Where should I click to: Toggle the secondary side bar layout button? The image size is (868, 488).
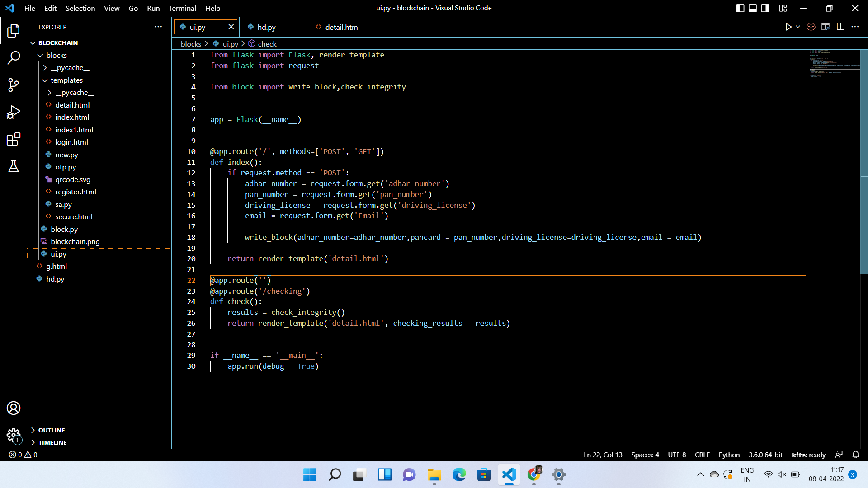(x=765, y=8)
